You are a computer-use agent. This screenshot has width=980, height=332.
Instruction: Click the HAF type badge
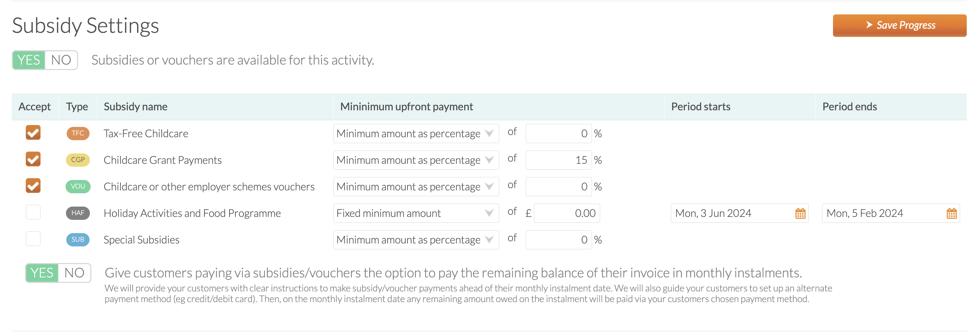tap(78, 213)
